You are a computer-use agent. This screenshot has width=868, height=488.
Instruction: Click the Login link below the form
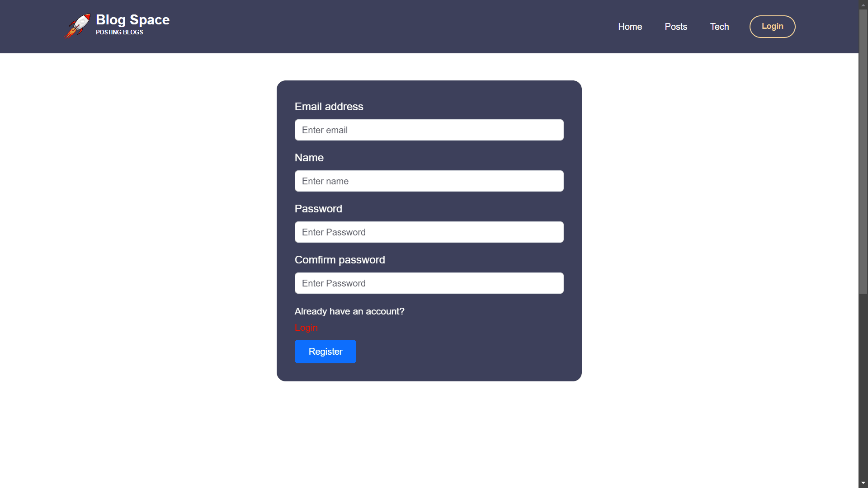coord(306,327)
